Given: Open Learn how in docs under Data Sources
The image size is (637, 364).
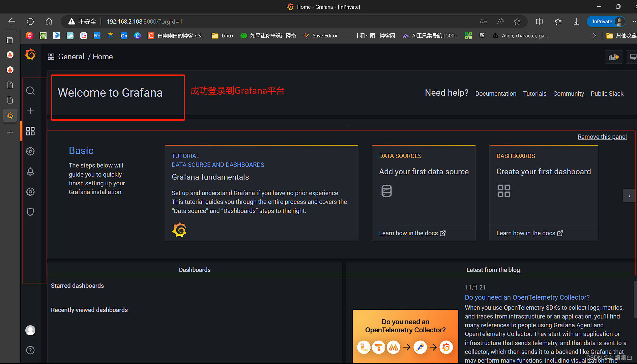Looking at the screenshot, I should 412,233.
